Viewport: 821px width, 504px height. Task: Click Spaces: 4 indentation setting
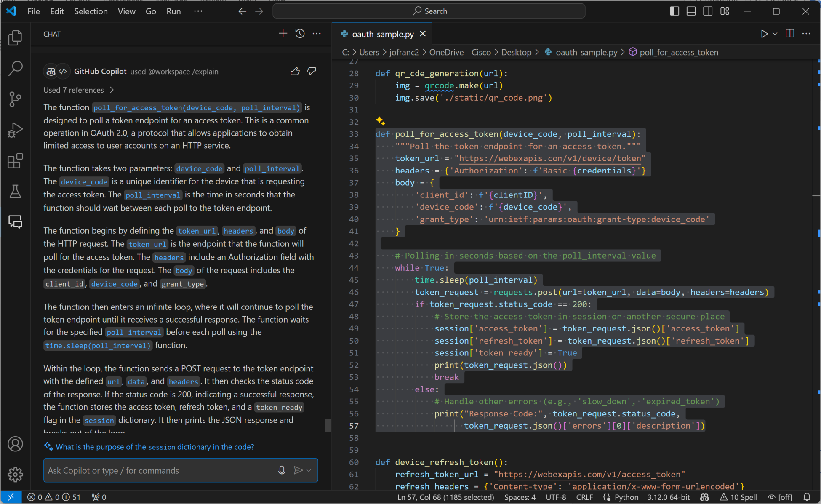click(520, 497)
